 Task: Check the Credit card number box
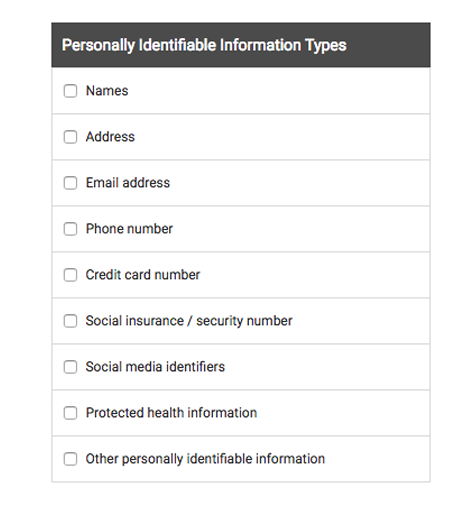click(70, 275)
